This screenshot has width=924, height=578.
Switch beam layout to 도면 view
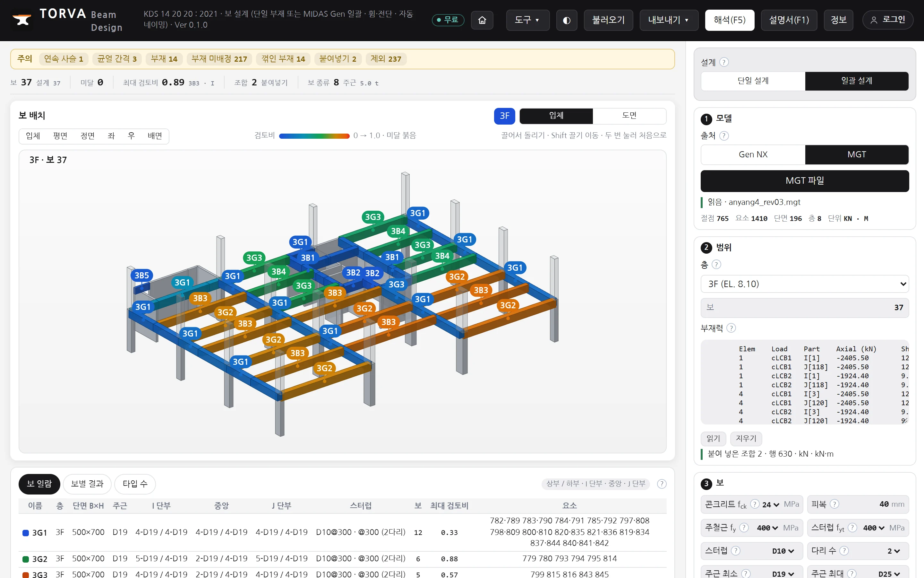coord(629,116)
